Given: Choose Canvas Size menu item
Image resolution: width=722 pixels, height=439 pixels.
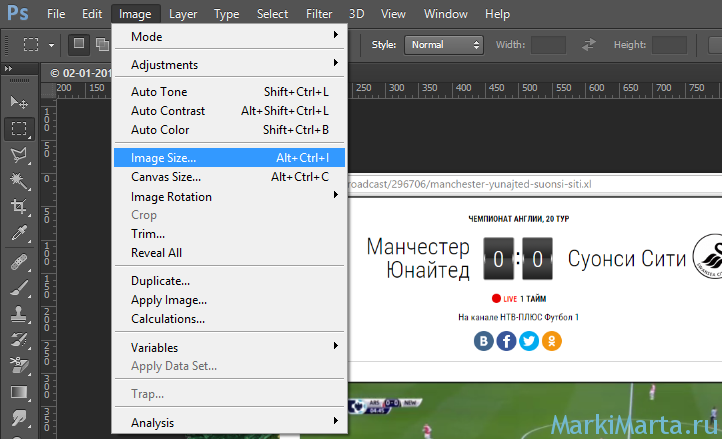Looking at the screenshot, I should tap(229, 176).
